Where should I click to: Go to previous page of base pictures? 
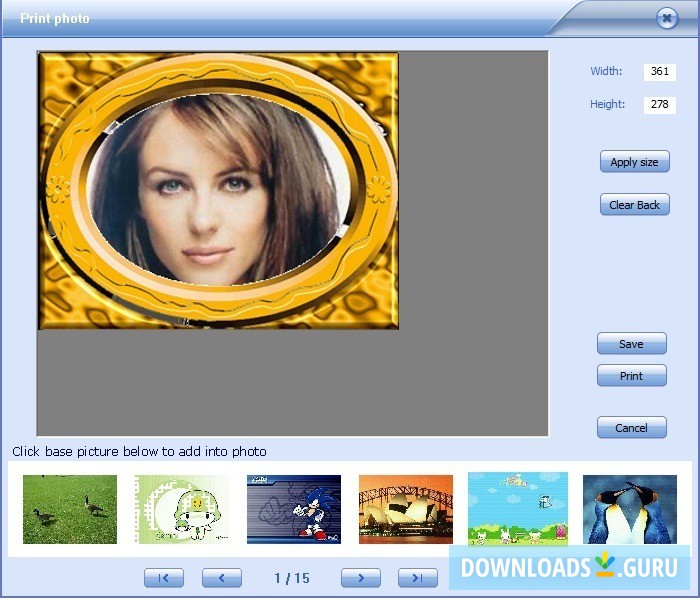pos(221,578)
